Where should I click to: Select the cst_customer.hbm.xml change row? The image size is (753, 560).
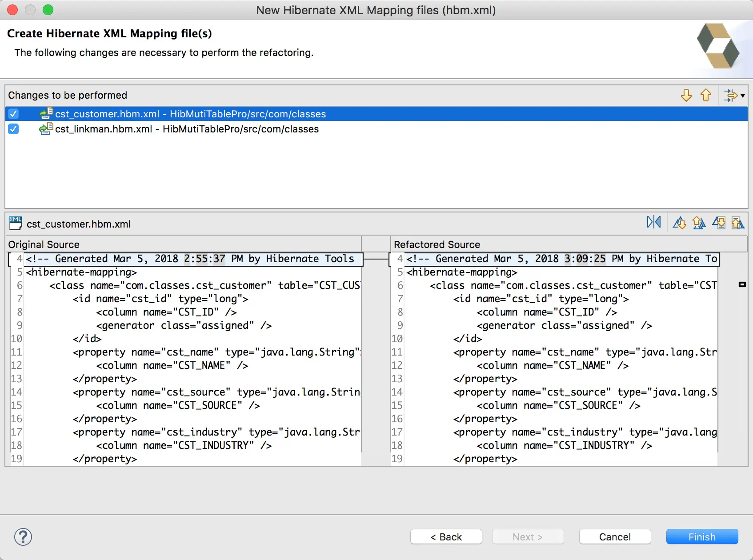click(376, 114)
